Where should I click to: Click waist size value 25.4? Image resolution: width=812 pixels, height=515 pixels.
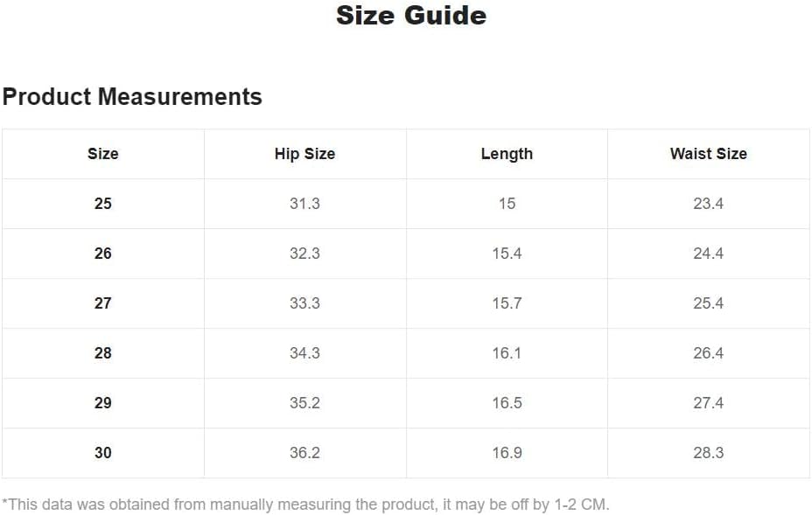(709, 303)
